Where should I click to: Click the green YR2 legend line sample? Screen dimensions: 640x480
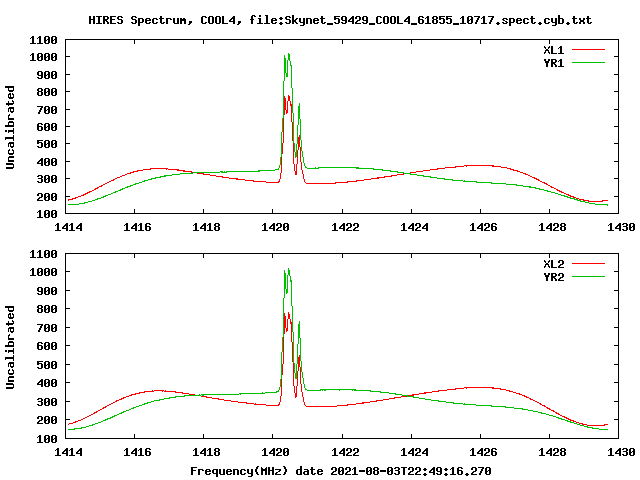point(588,277)
